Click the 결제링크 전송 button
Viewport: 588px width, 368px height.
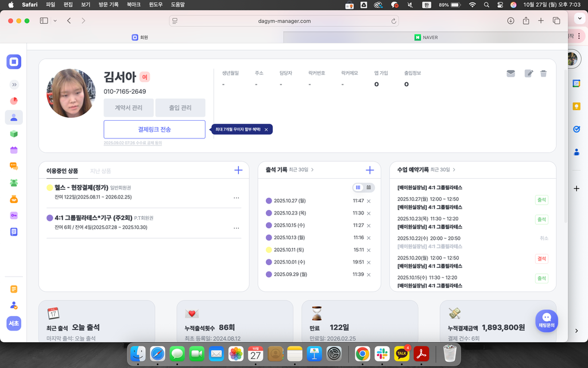[x=154, y=129]
